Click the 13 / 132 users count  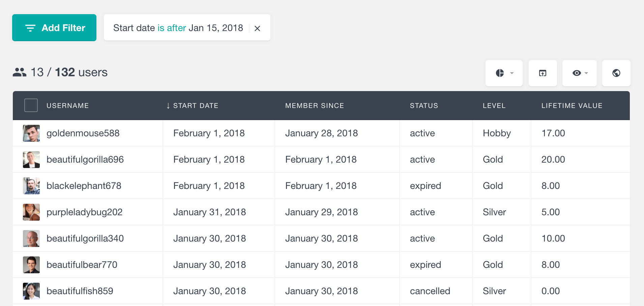[69, 72]
